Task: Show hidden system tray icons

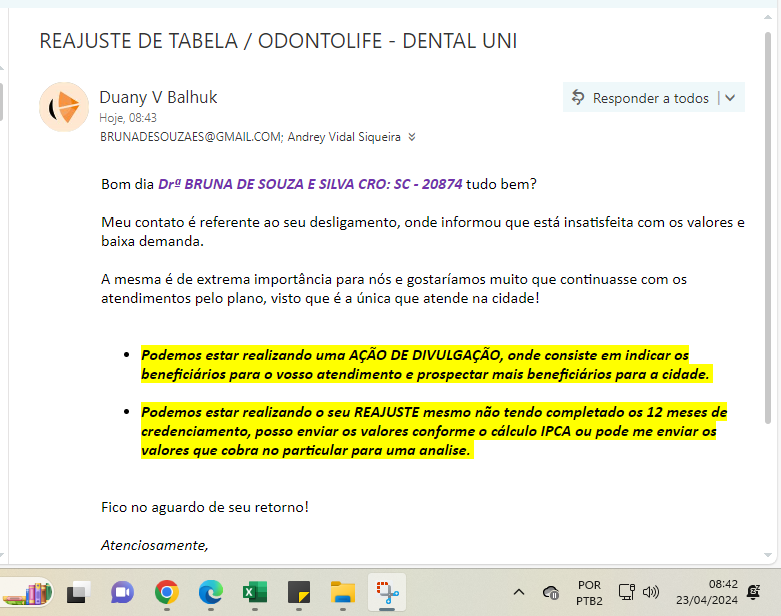Action: click(x=519, y=593)
